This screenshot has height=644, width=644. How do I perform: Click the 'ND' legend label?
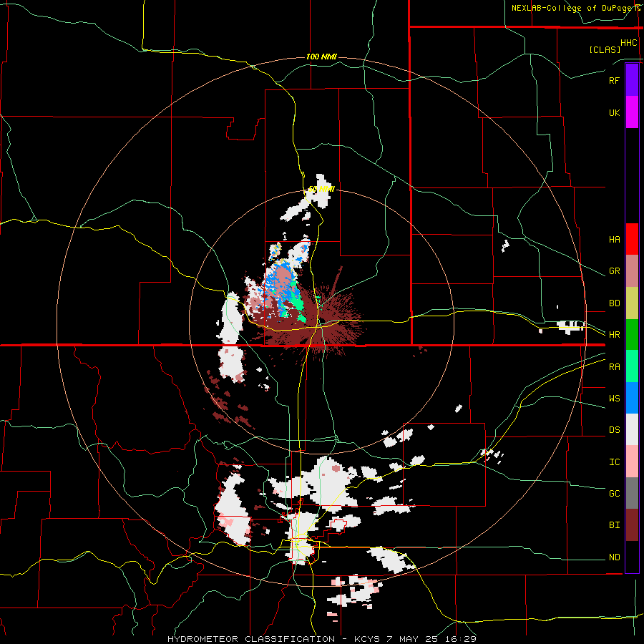point(614,557)
